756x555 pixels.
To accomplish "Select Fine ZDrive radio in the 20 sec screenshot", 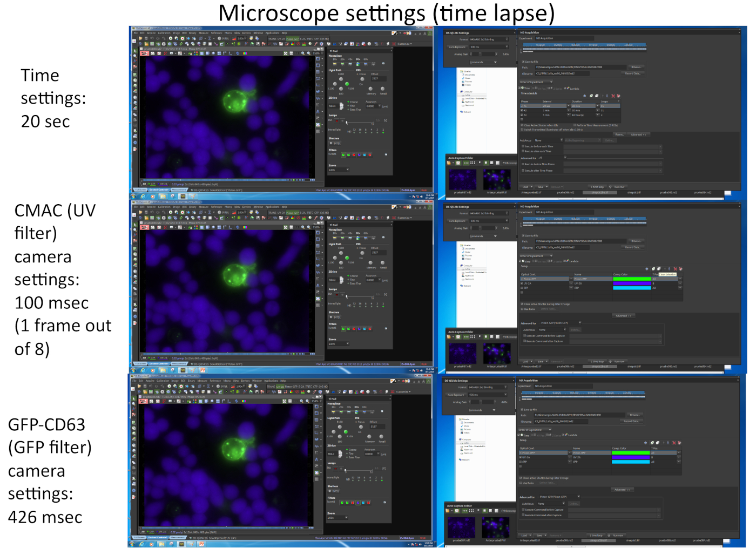I will click(348, 106).
